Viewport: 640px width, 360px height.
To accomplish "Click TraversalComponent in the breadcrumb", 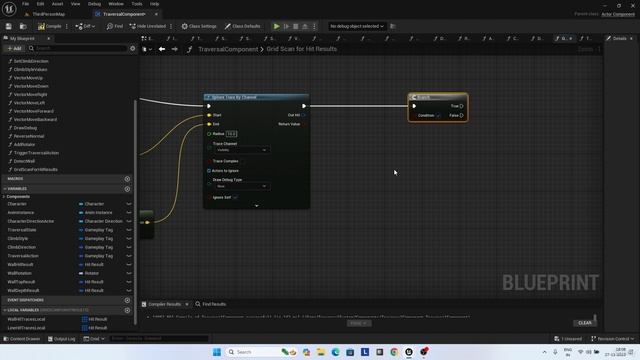I will tap(228, 49).
